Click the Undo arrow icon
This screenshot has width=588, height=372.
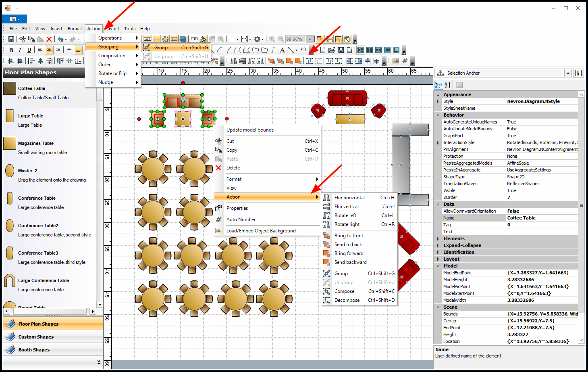coord(60,39)
